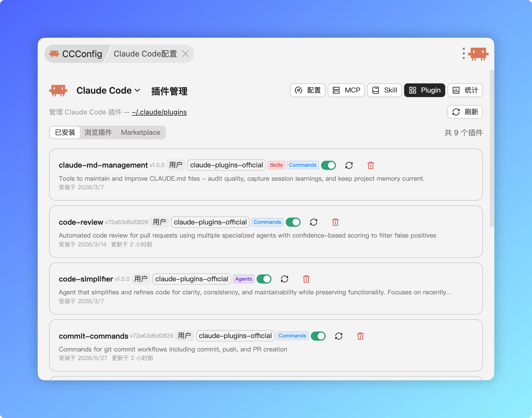532x418 pixels.
Task: Click the 用户 scope tag on code-simplifier
Action: pos(141,279)
